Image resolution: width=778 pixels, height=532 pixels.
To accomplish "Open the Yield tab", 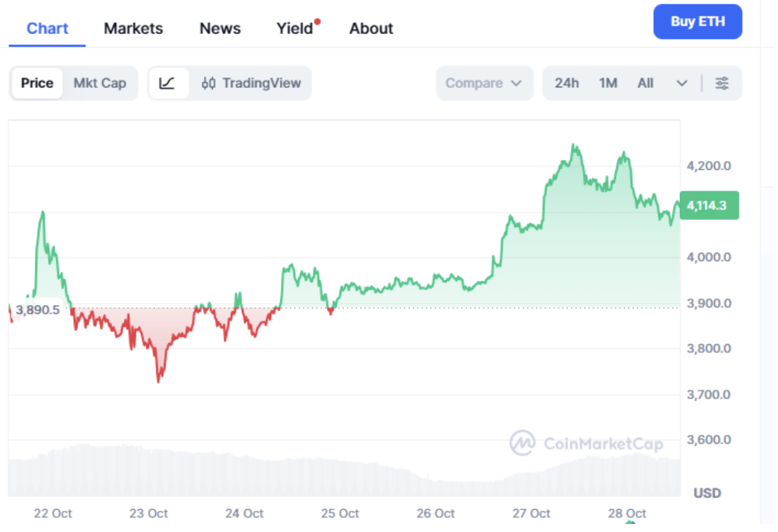I will (x=295, y=29).
